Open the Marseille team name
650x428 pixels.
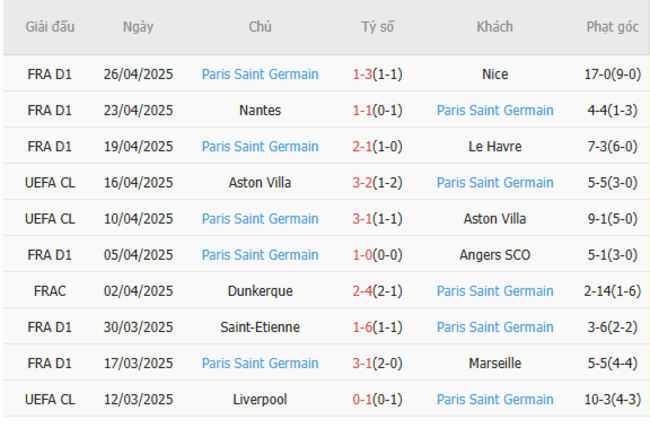click(494, 363)
